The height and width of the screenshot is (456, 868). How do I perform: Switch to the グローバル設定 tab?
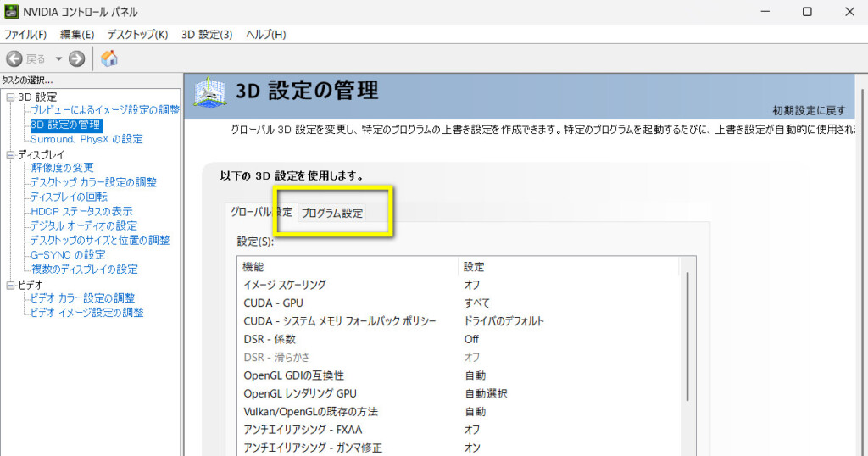(x=261, y=212)
